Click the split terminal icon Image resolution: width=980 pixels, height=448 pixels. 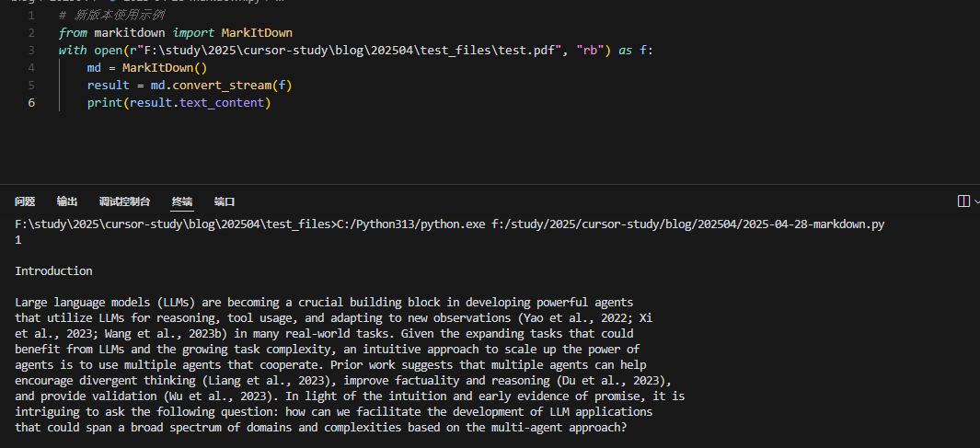(963, 201)
